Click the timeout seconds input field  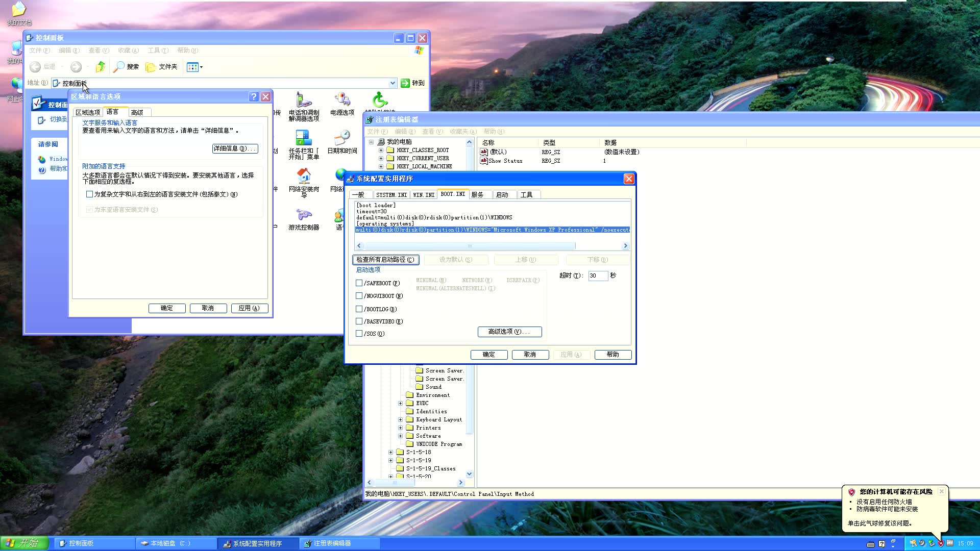598,275
